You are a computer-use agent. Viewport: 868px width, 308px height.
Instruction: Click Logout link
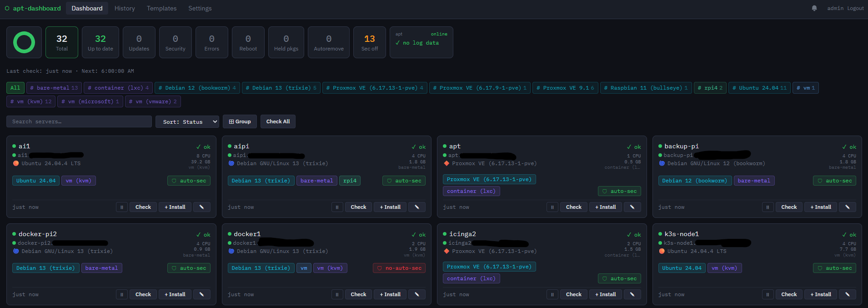point(855,8)
